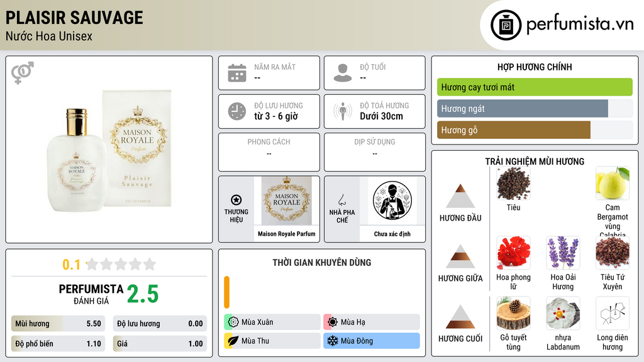Click the Plaisir Sauvage bottle product image
Screen dimensions: 644x362
coord(109,150)
